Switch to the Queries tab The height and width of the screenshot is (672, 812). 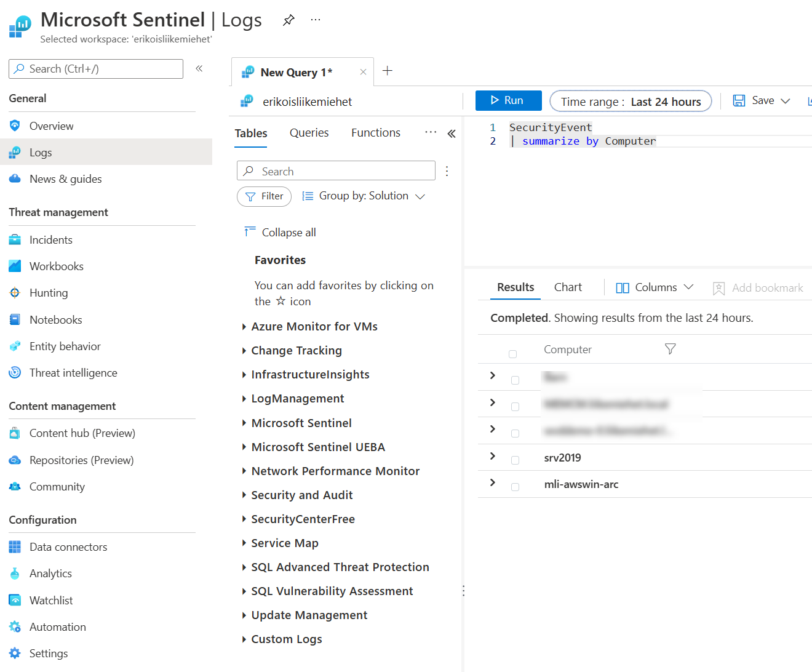[x=309, y=132]
